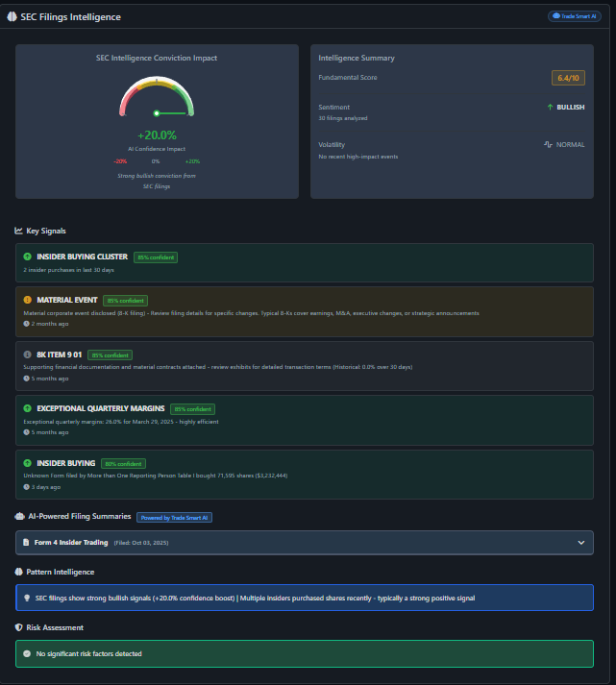This screenshot has height=685, width=616.
Task: Expand the Form 4 Insider Trading chevron
Action: (580, 543)
